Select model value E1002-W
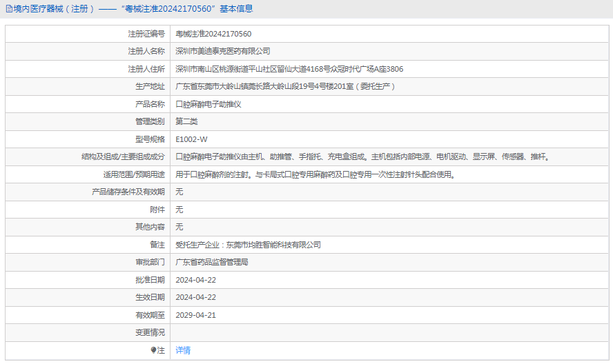This screenshot has height=364, width=613. [x=192, y=139]
